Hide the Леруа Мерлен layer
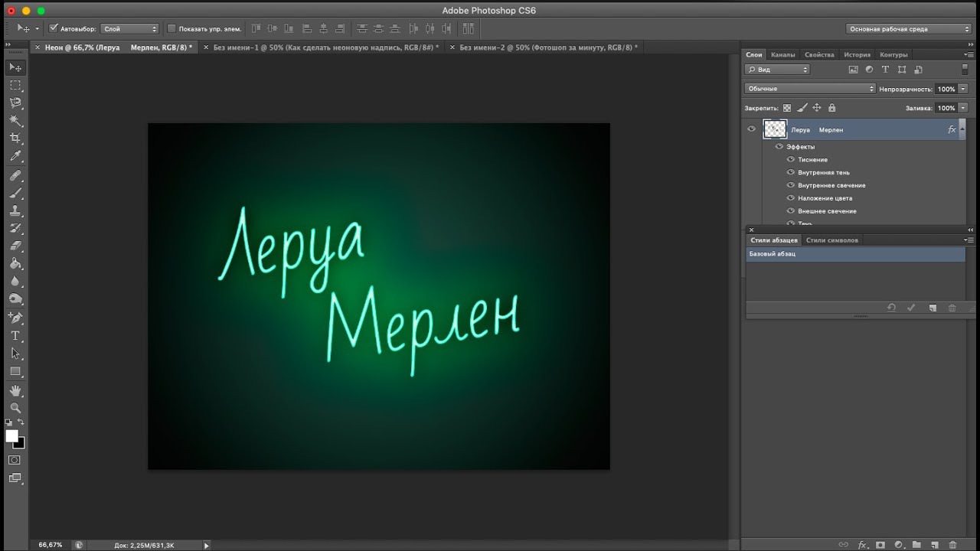This screenshot has height=551, width=980. (x=751, y=129)
